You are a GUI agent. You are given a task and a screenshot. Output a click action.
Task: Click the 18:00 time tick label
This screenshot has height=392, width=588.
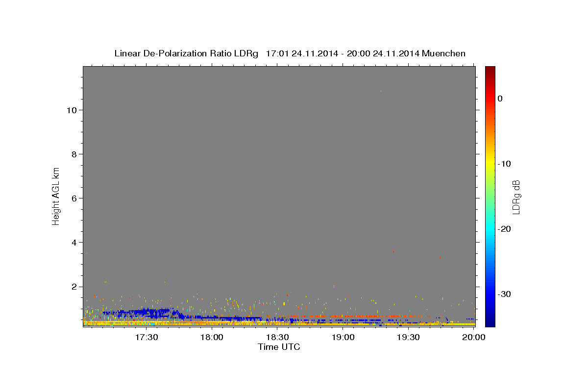[212, 337]
